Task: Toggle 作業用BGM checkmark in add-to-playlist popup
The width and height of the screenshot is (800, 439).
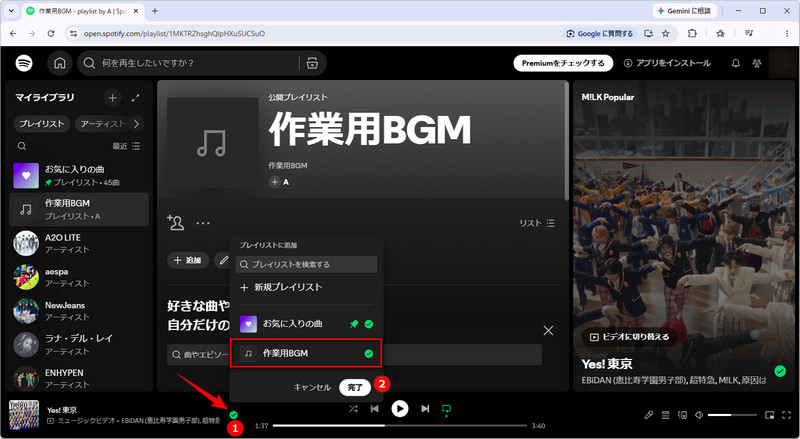Action: tap(369, 354)
